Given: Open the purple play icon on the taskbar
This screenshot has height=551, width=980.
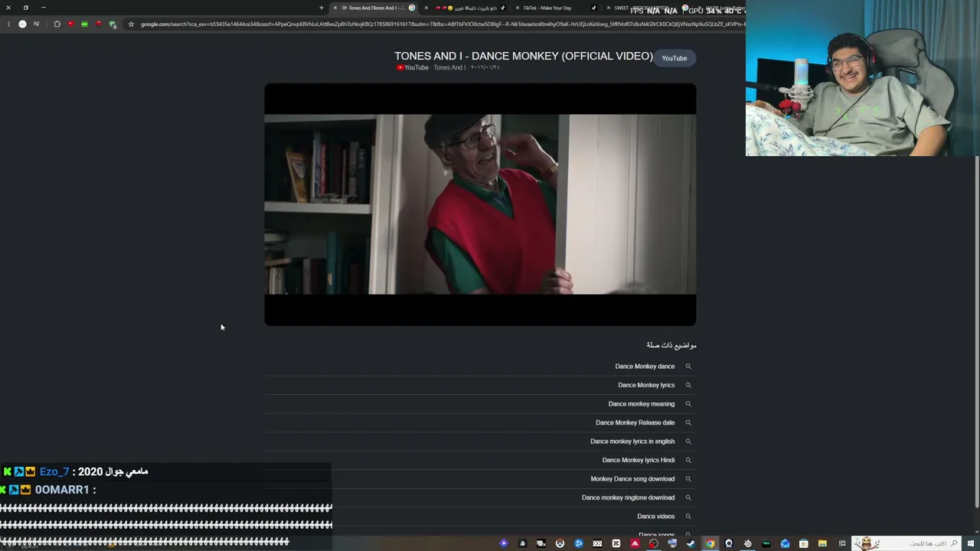Looking at the screenshot, I should (x=503, y=543).
